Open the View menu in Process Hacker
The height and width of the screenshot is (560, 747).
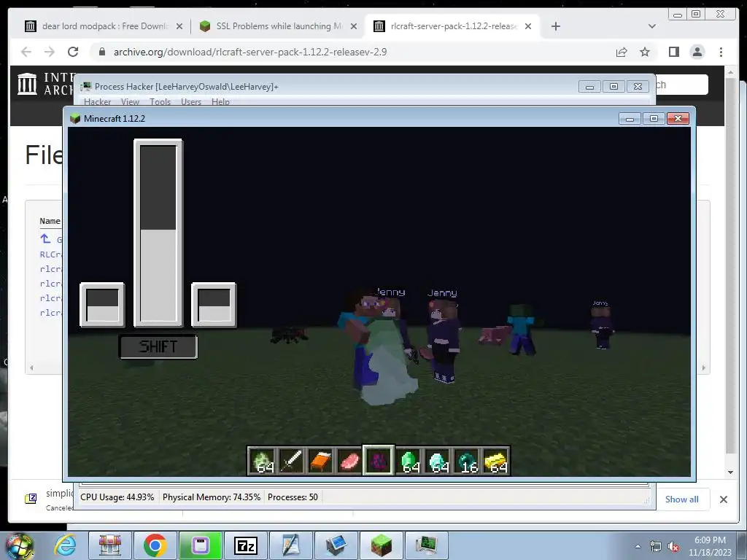click(130, 102)
